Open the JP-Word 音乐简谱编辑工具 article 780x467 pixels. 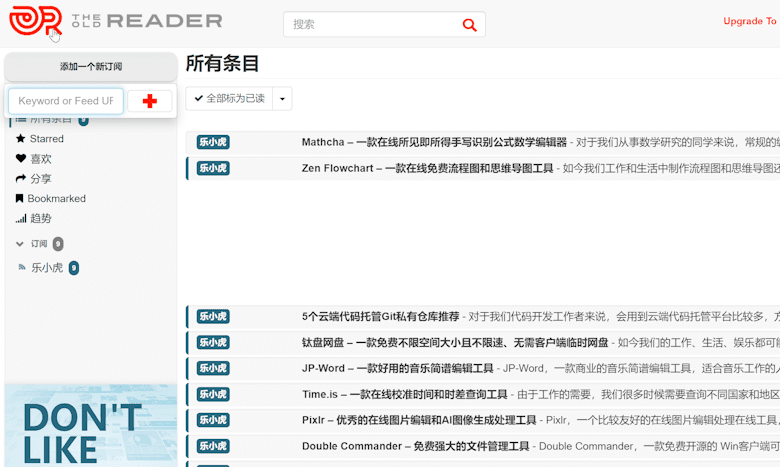click(x=397, y=368)
